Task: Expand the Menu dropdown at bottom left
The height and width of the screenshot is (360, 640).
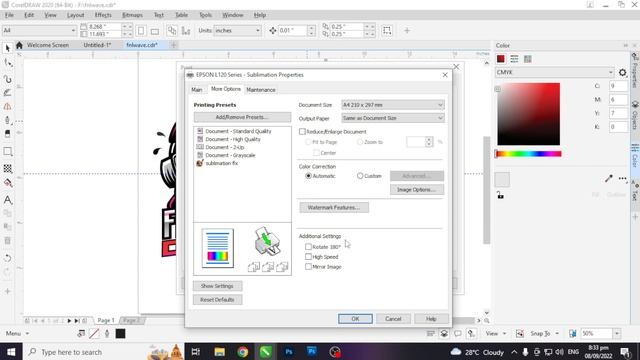Action: 27,333
